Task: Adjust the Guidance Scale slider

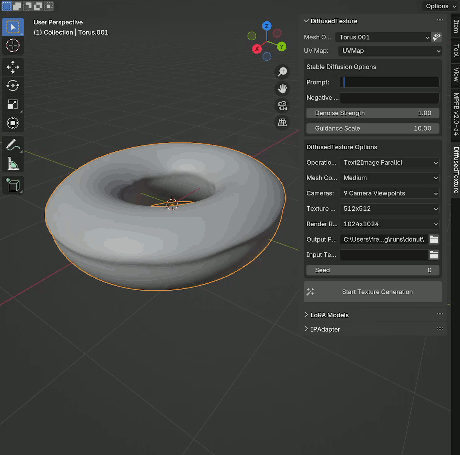Action: point(373,128)
